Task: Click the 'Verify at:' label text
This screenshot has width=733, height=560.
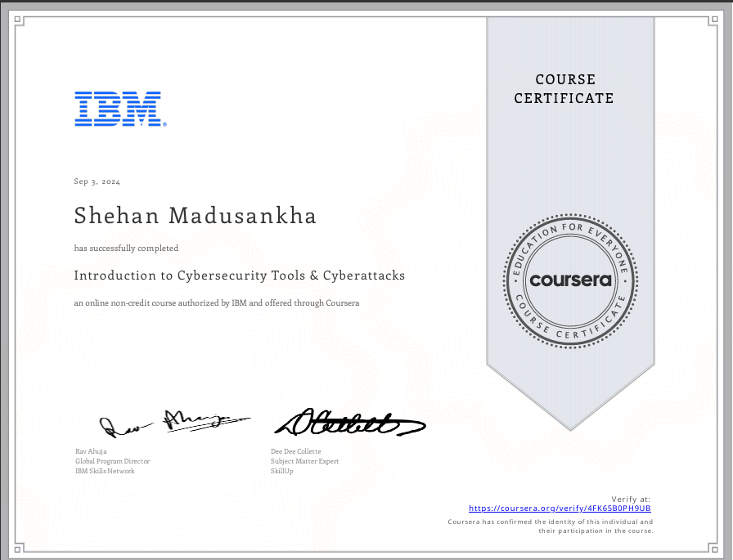Action: (629, 498)
